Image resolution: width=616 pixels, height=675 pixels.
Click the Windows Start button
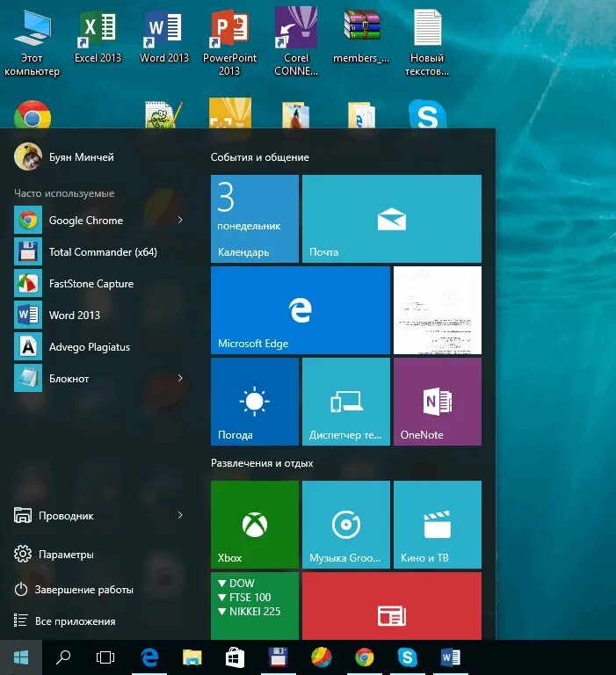21,657
